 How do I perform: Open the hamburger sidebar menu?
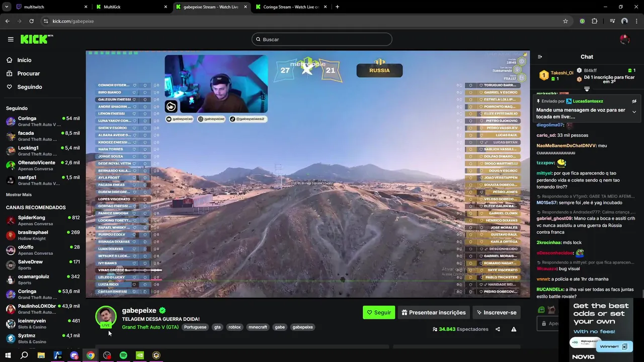pyautogui.click(x=11, y=39)
